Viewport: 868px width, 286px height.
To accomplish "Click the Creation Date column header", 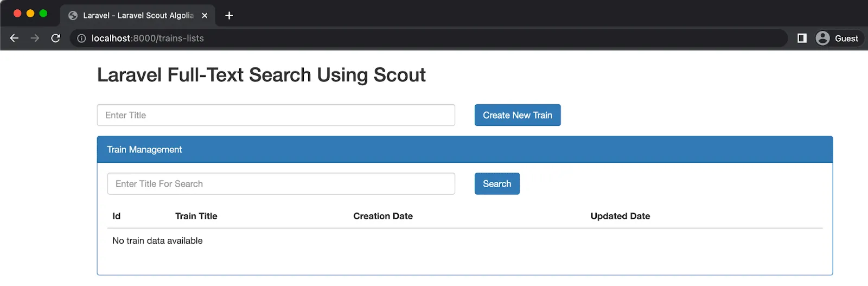I will [x=383, y=216].
